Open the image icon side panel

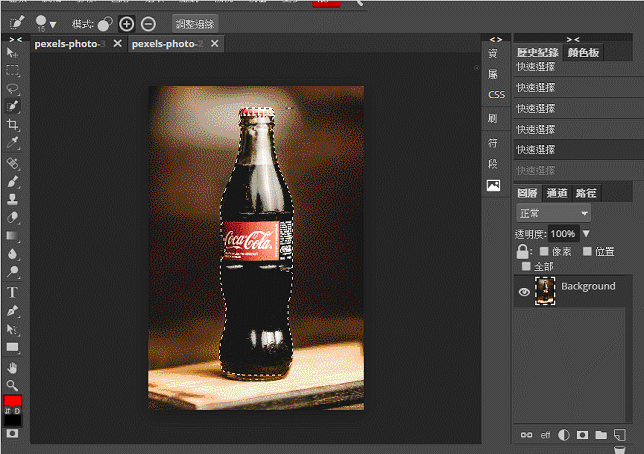[493, 186]
